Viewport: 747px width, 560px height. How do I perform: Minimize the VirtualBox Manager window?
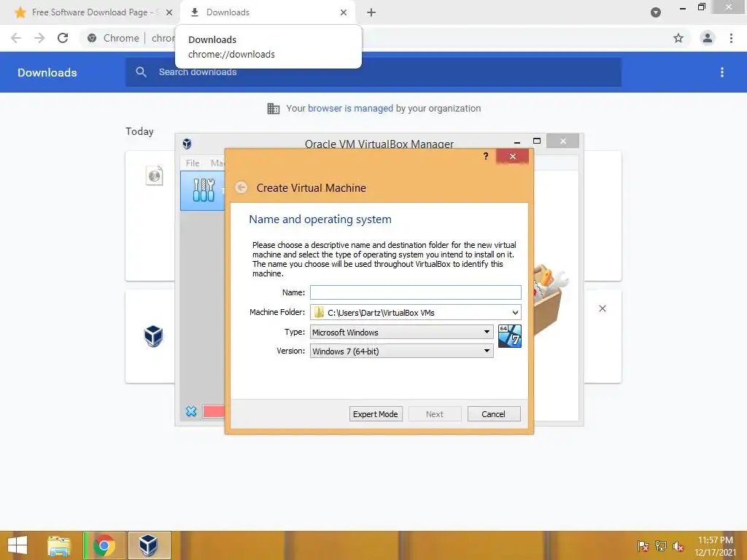pos(517,142)
